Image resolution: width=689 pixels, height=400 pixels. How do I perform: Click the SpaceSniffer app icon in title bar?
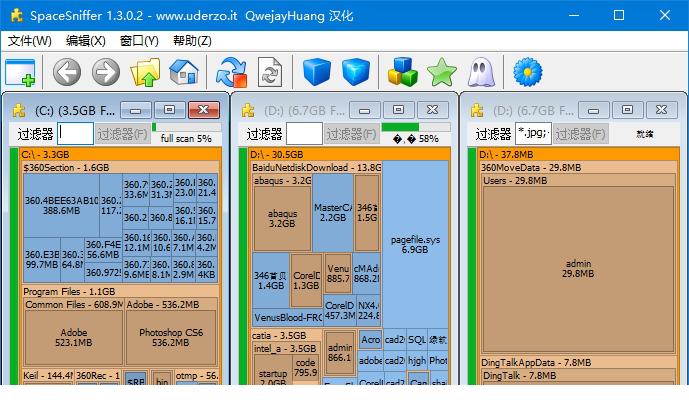(17, 15)
